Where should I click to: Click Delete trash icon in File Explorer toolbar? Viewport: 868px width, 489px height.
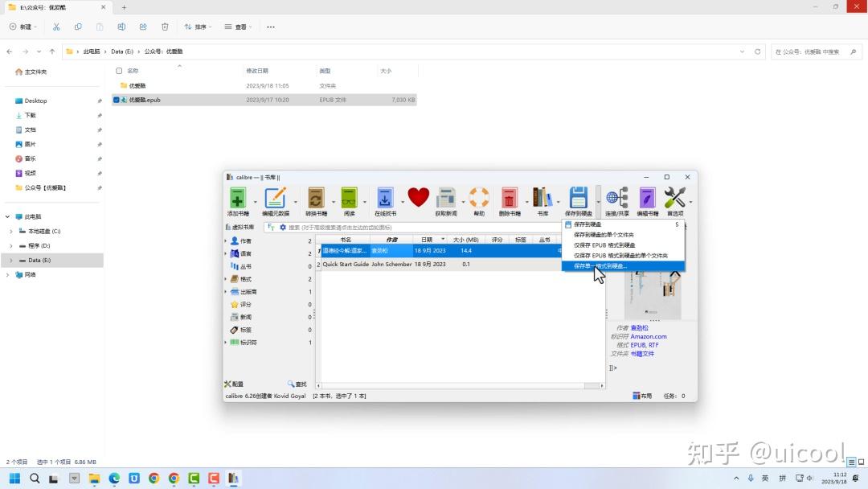coord(165,27)
